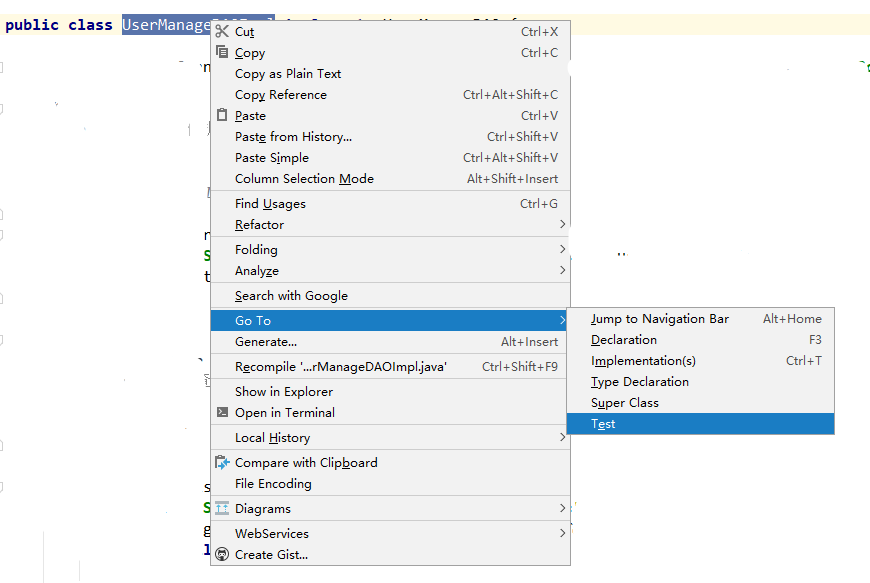Click the Copy pages icon
Screen dimensions: 870x583
click(222, 52)
